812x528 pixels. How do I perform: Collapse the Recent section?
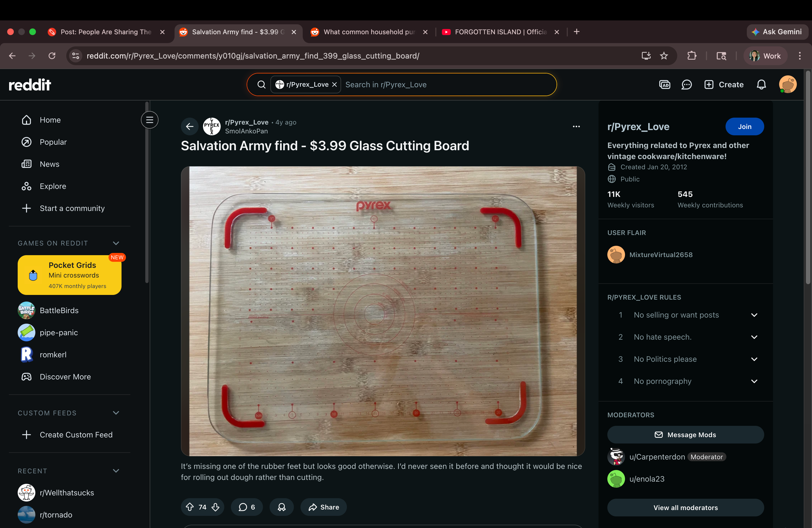click(x=116, y=471)
